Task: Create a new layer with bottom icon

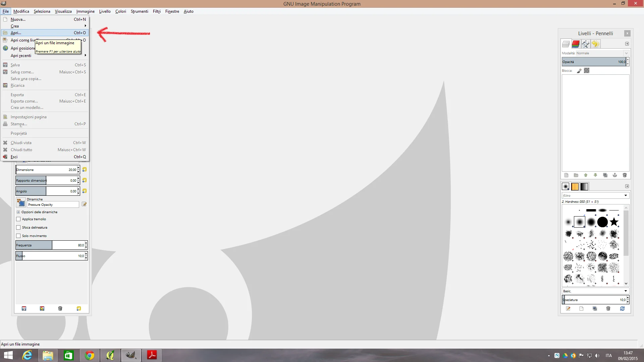Action: pos(566,175)
